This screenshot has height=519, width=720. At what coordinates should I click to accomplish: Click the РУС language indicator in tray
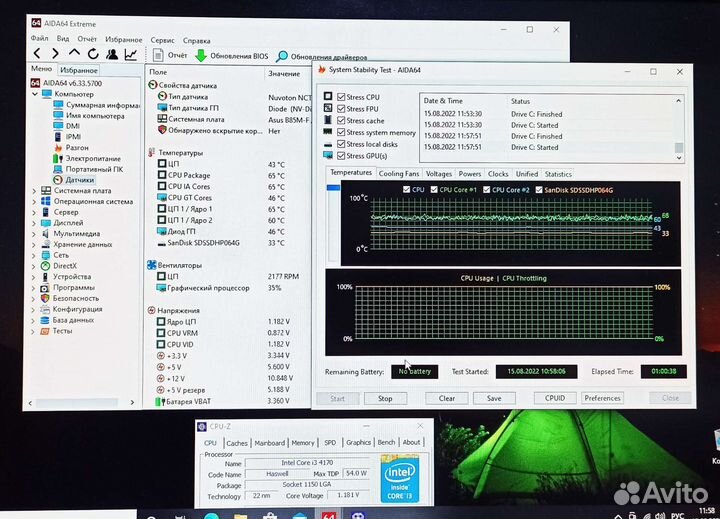click(678, 515)
